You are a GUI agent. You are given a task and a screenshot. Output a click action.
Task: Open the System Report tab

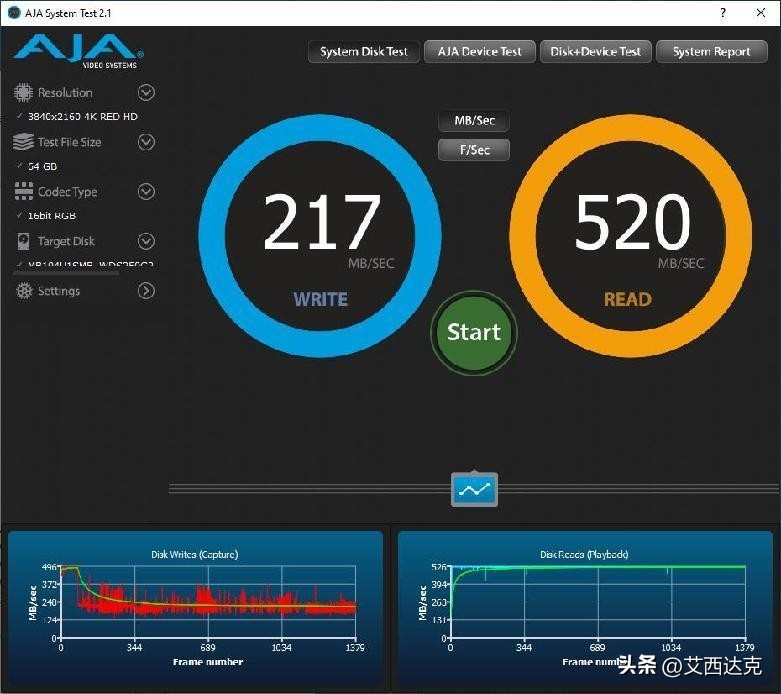pyautogui.click(x=712, y=52)
